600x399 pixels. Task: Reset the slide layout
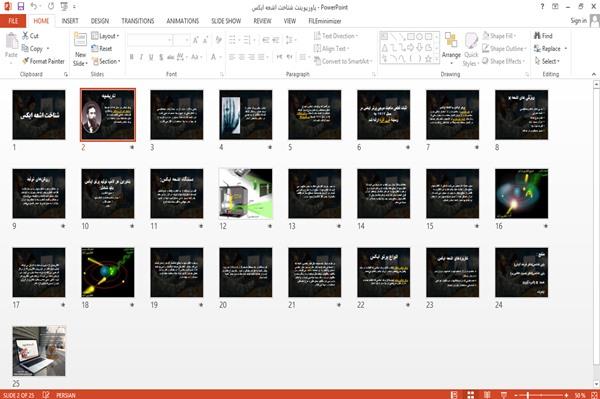point(102,49)
